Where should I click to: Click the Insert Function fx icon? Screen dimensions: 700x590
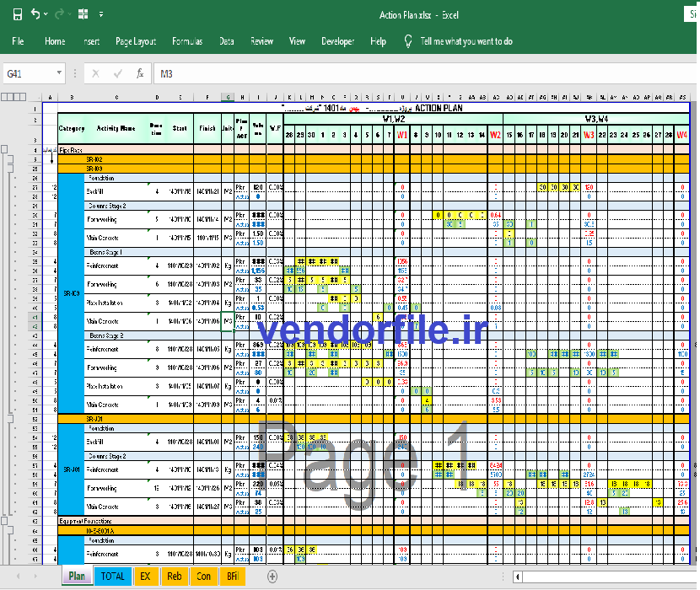(x=140, y=73)
